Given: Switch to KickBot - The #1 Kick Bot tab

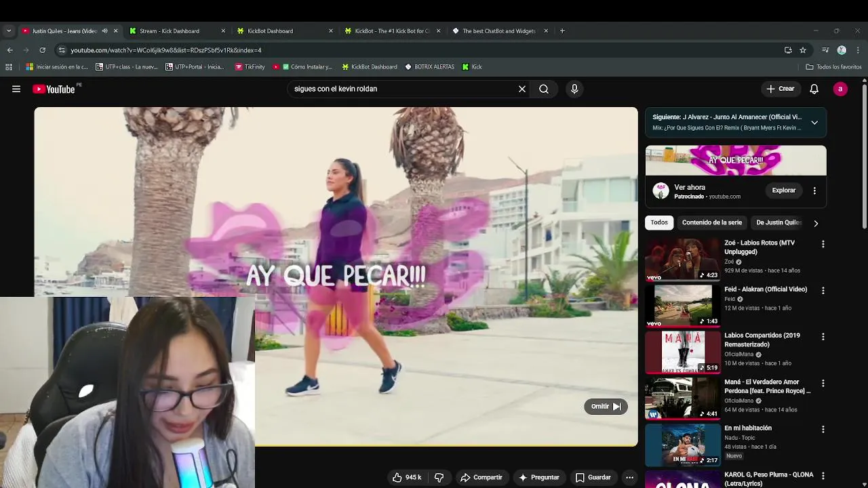Looking at the screenshot, I should [393, 30].
